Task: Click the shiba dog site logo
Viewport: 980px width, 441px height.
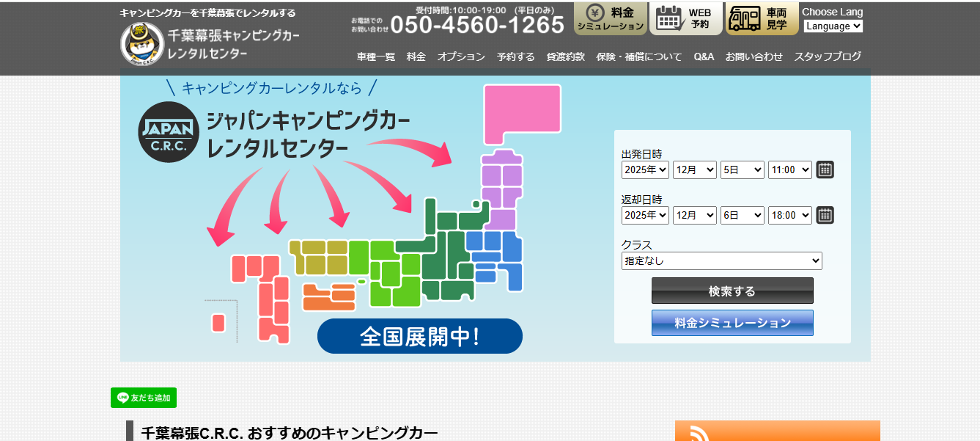Action: point(142,44)
